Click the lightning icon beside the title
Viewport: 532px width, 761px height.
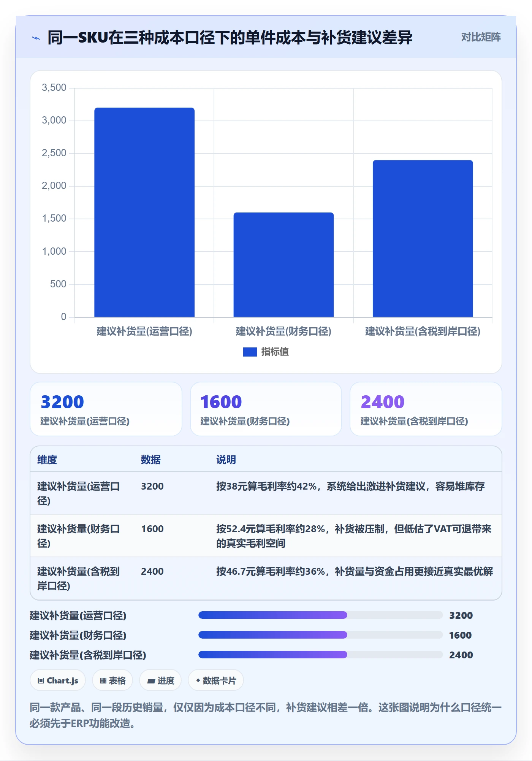tap(36, 38)
